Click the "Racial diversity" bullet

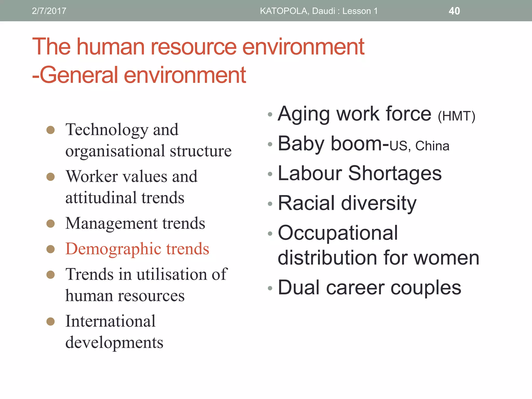coord(347,203)
